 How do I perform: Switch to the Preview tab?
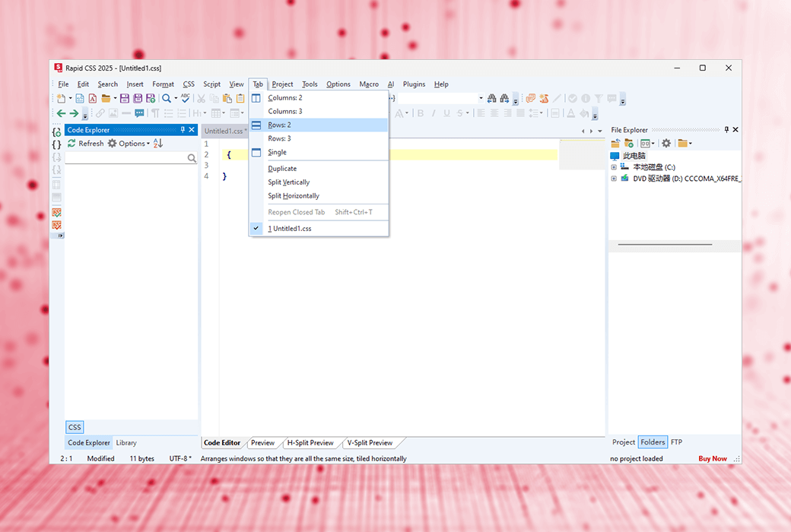pyautogui.click(x=263, y=443)
